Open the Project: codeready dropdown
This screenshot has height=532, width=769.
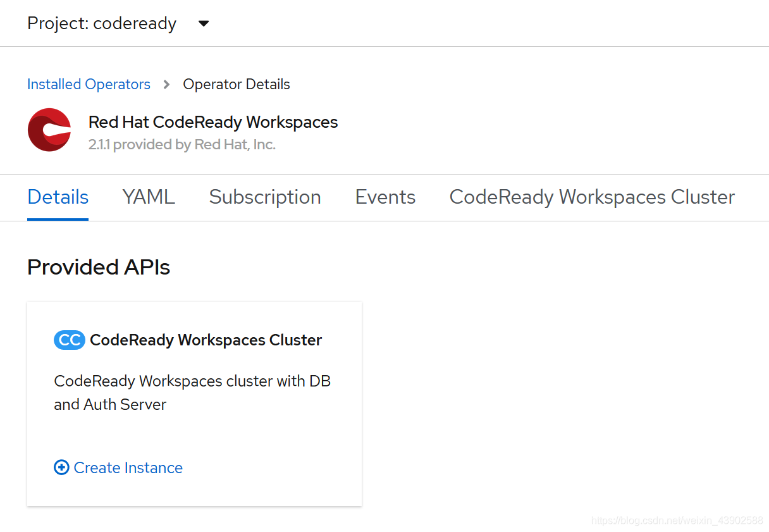[x=118, y=23]
